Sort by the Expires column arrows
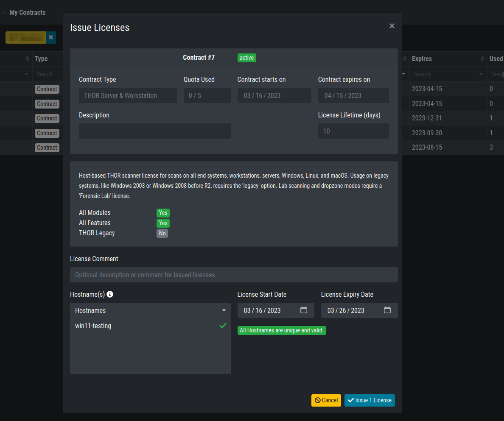The image size is (504, 421). click(482, 59)
